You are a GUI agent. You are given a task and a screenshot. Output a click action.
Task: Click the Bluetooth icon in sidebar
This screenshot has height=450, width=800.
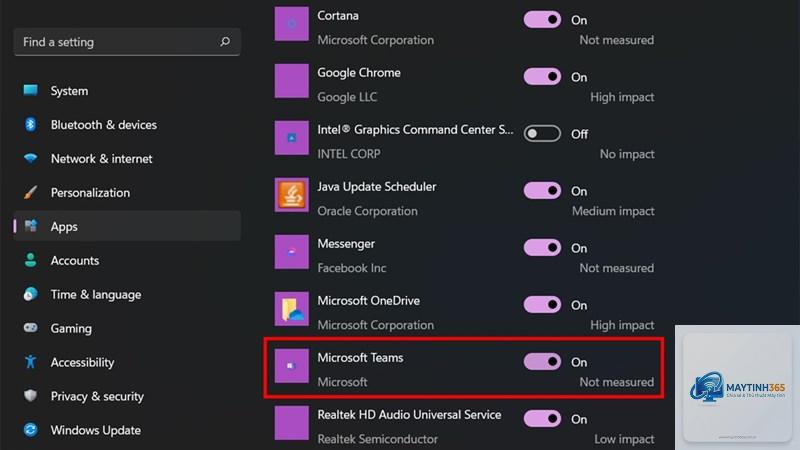pyautogui.click(x=31, y=124)
